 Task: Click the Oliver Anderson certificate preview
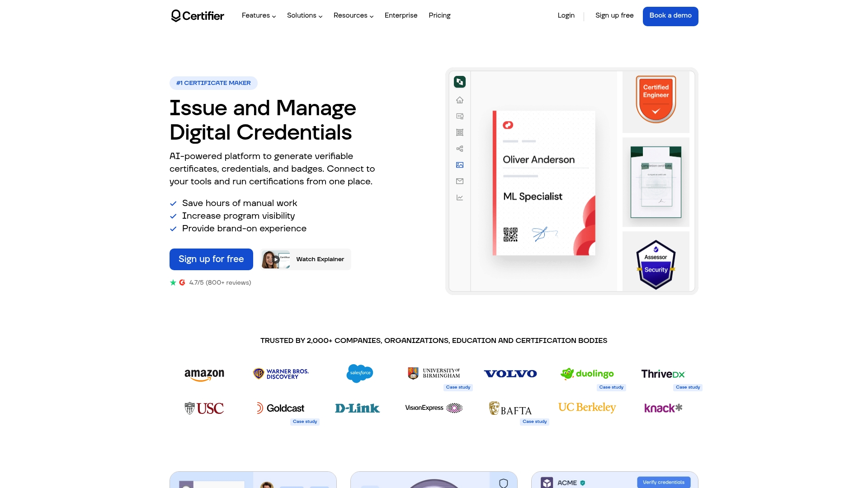tap(544, 183)
